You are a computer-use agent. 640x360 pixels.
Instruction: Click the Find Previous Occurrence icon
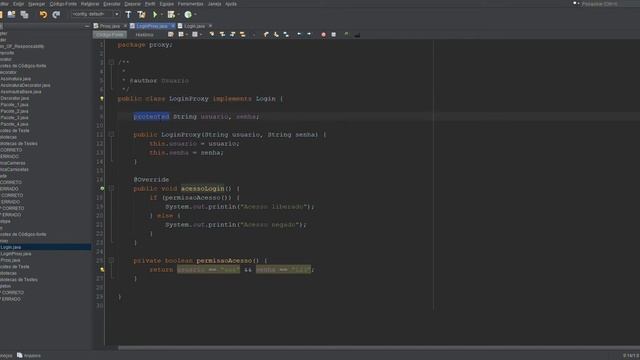tap(222, 35)
